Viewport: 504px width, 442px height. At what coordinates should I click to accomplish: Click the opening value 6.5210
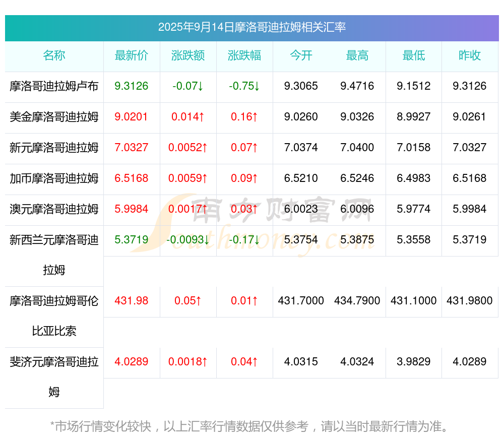coord(301,178)
